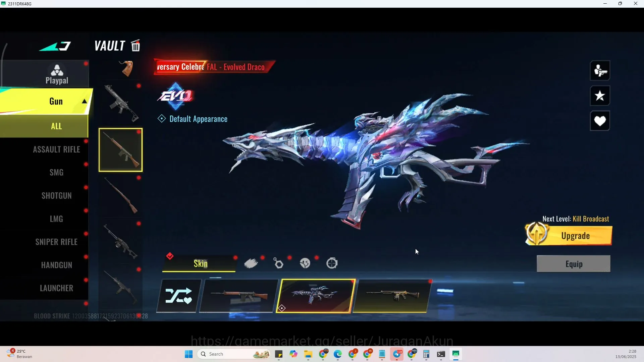Pick the black SMG thumbnail below the pistol
The image size is (644, 362).
pyautogui.click(x=121, y=103)
